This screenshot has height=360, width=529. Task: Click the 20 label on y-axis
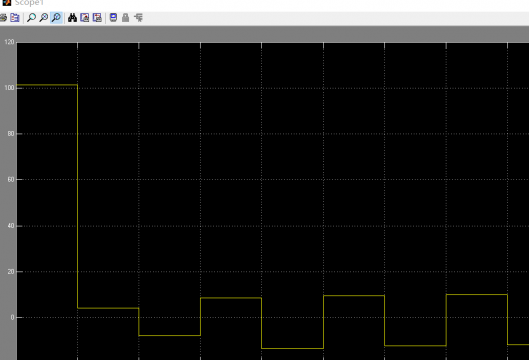11,272
